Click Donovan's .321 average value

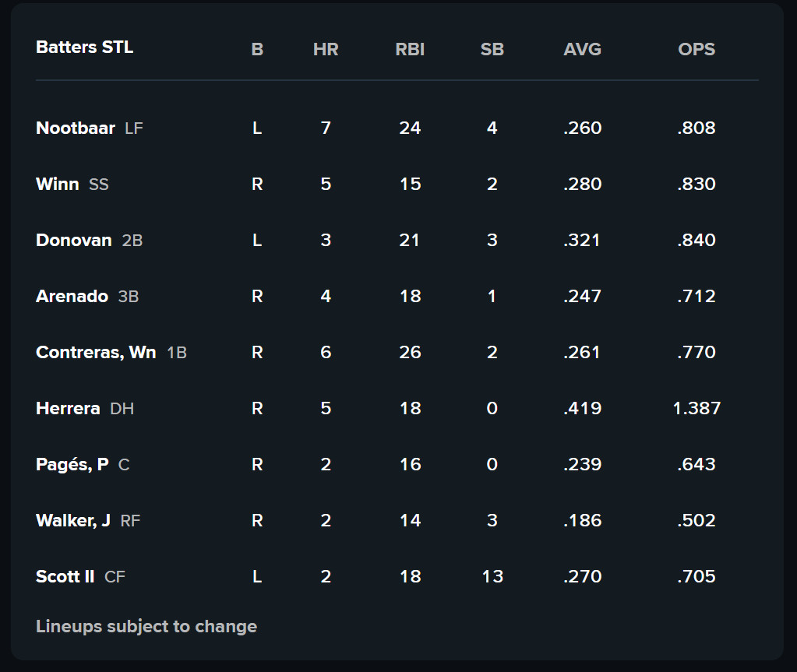pos(583,241)
